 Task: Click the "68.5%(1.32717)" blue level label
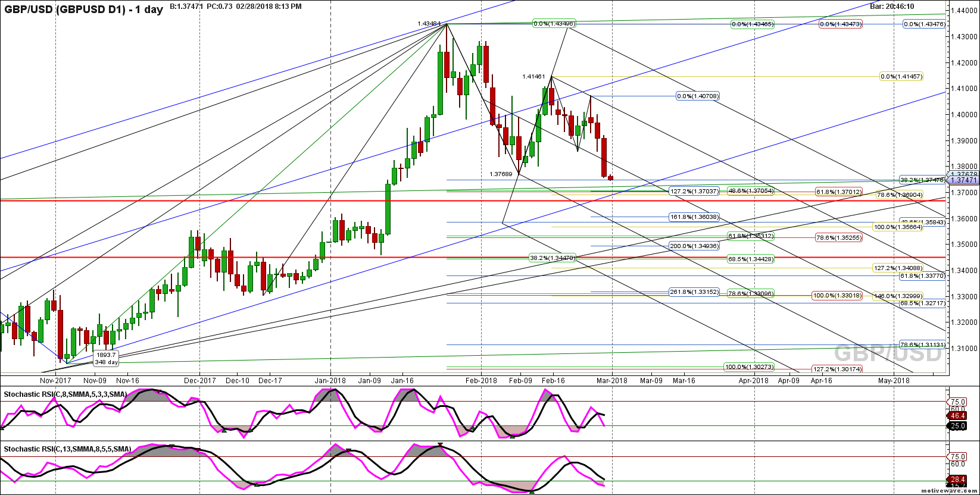[x=922, y=303]
